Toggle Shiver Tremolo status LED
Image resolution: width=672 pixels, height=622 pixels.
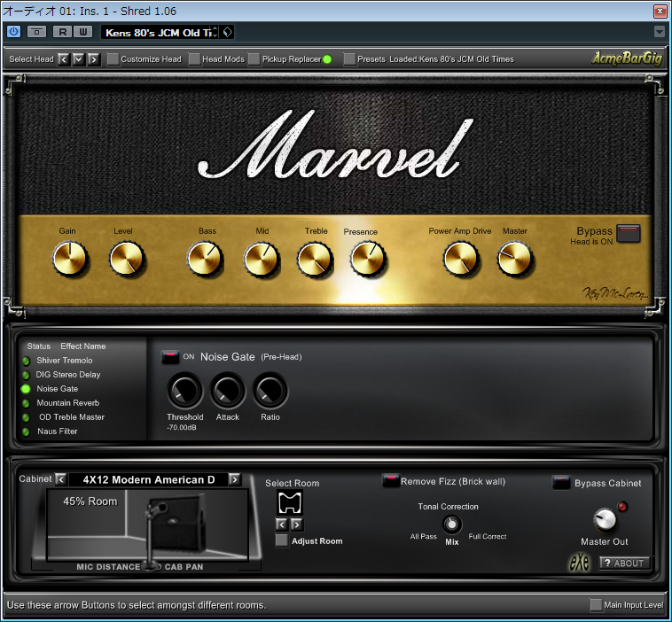[26, 361]
